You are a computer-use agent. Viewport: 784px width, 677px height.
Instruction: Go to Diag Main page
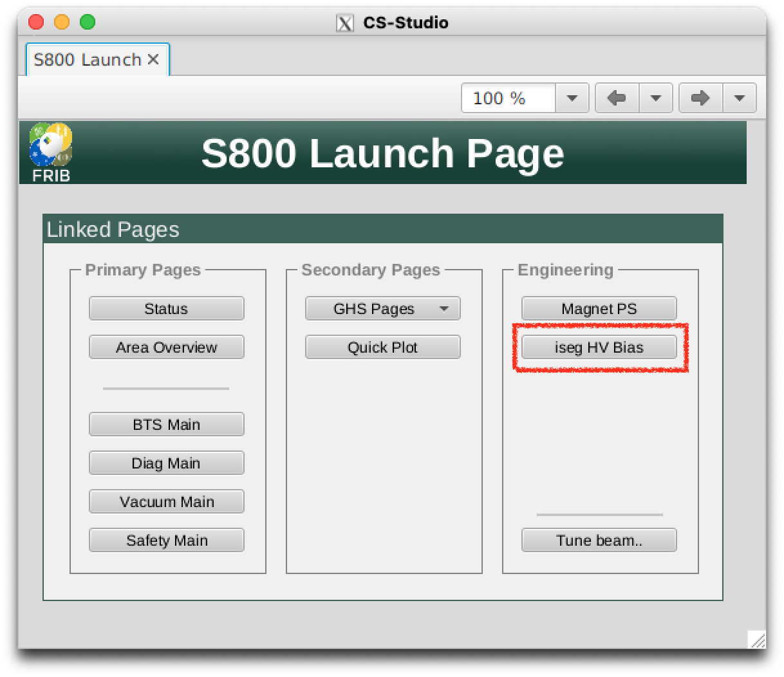(166, 463)
